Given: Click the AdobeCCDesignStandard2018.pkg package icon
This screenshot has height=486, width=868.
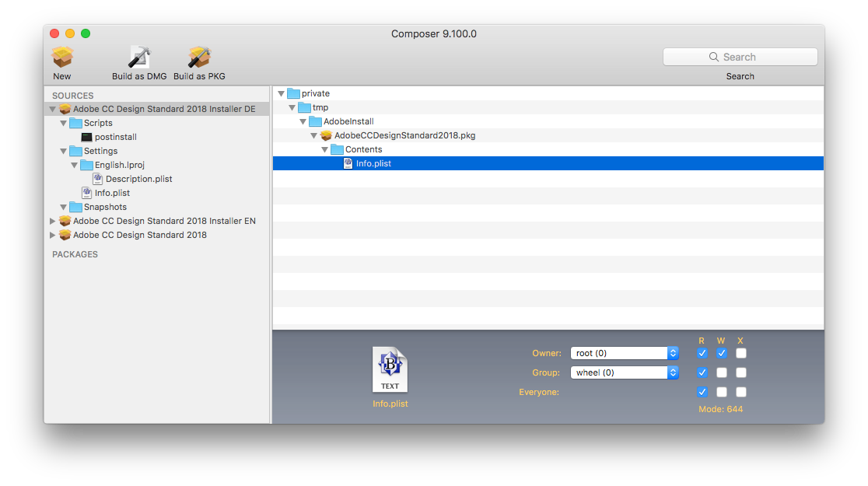Looking at the screenshot, I should coord(326,135).
